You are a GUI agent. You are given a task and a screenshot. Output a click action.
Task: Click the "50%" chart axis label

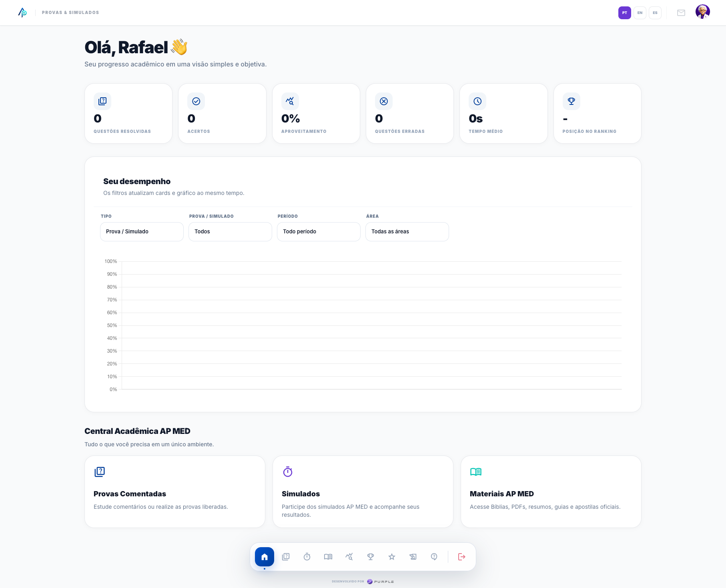pyautogui.click(x=112, y=325)
